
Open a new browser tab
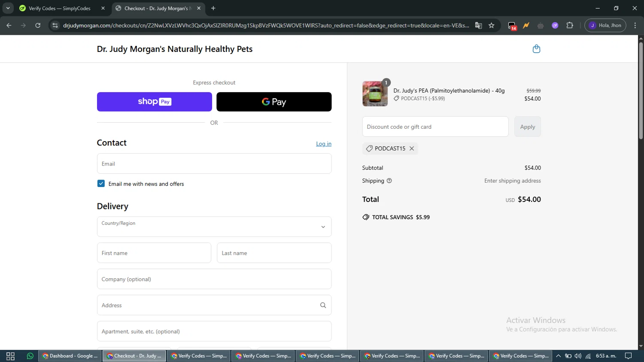213,8
